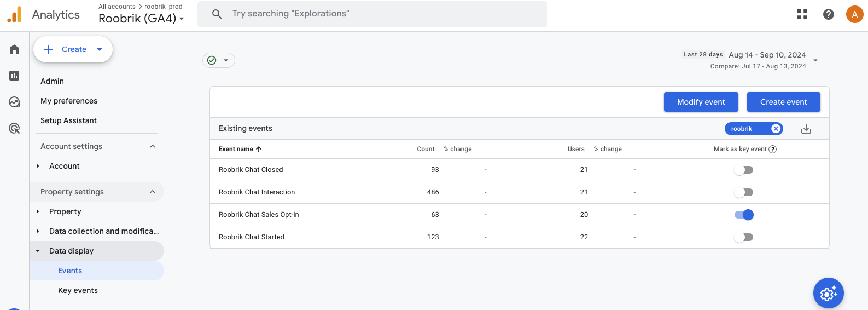Open the Reports bar-chart icon

click(x=14, y=76)
